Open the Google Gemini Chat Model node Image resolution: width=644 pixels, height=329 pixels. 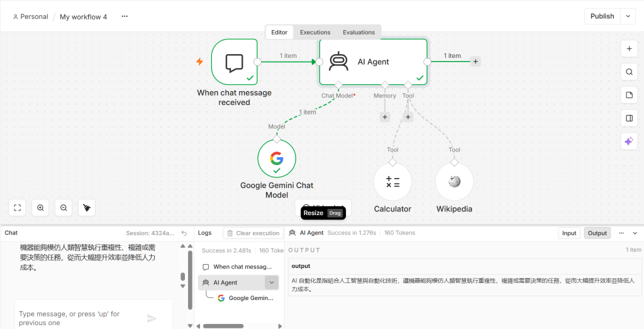(277, 159)
